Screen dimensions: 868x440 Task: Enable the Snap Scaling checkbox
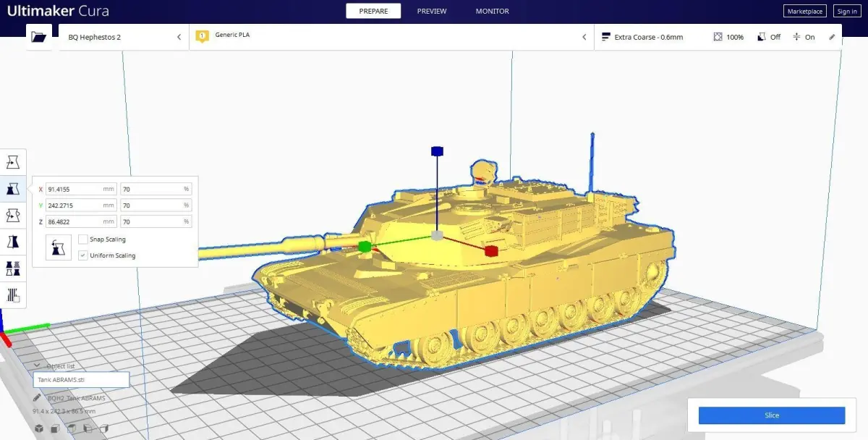(x=83, y=240)
